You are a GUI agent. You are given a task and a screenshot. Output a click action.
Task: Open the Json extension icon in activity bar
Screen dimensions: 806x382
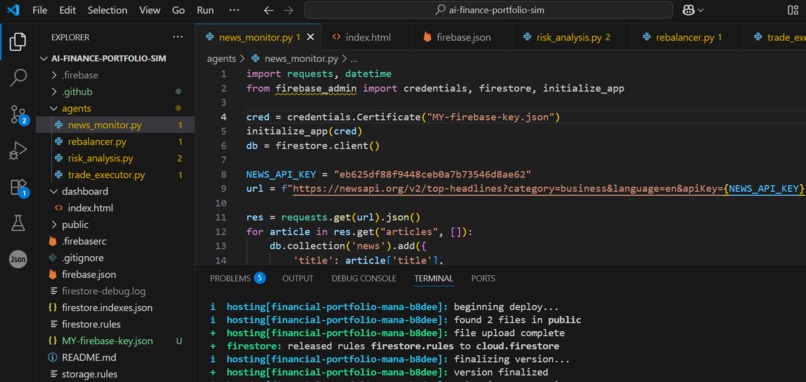coord(18,260)
